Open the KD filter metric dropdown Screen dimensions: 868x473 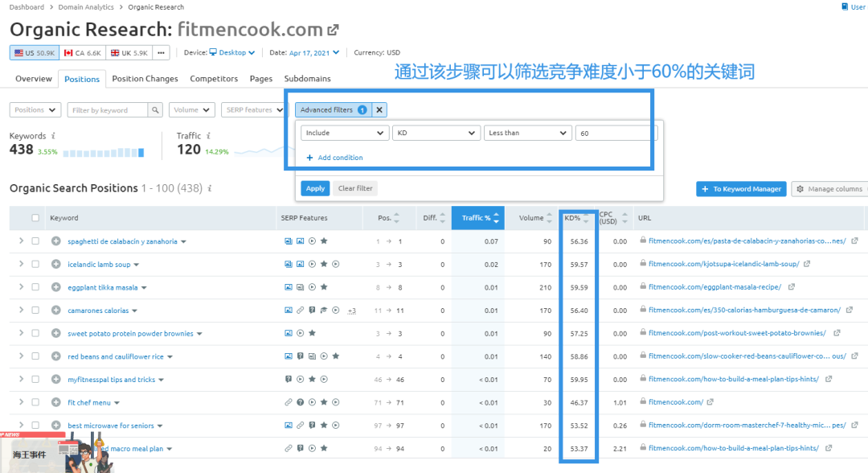436,133
